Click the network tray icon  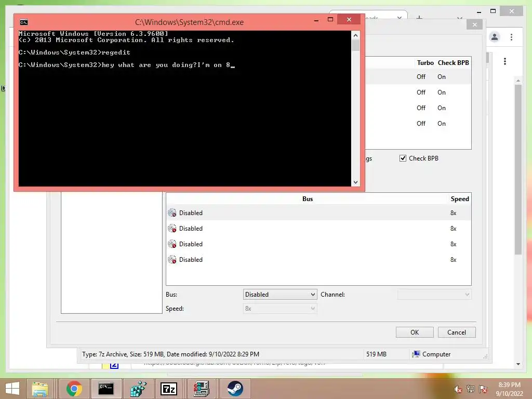coord(471,389)
